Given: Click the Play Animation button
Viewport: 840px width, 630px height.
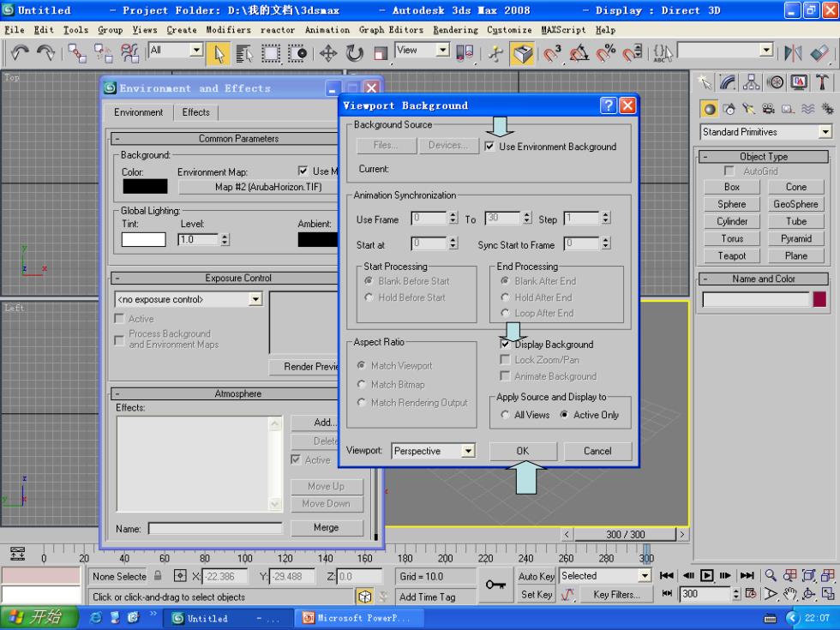Looking at the screenshot, I should coord(706,575).
